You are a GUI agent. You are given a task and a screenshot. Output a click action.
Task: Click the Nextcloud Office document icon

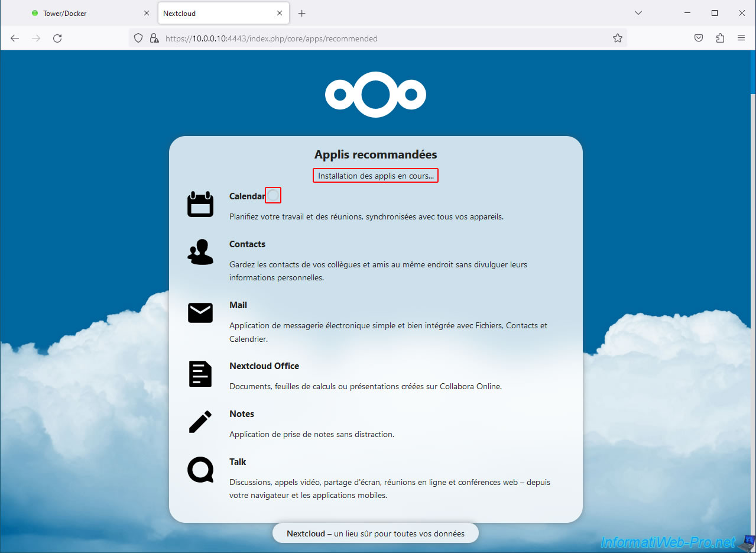tap(200, 374)
